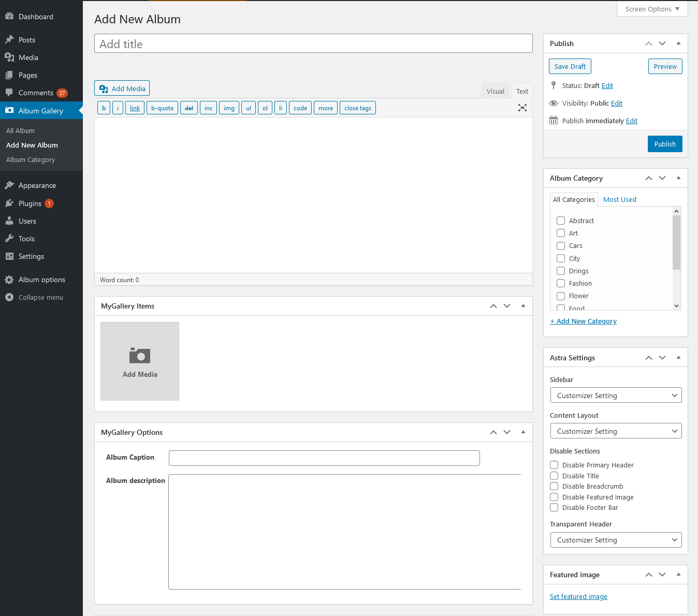698x616 pixels.
Task: Collapse the MyGallery Items panel
Action: coord(523,306)
